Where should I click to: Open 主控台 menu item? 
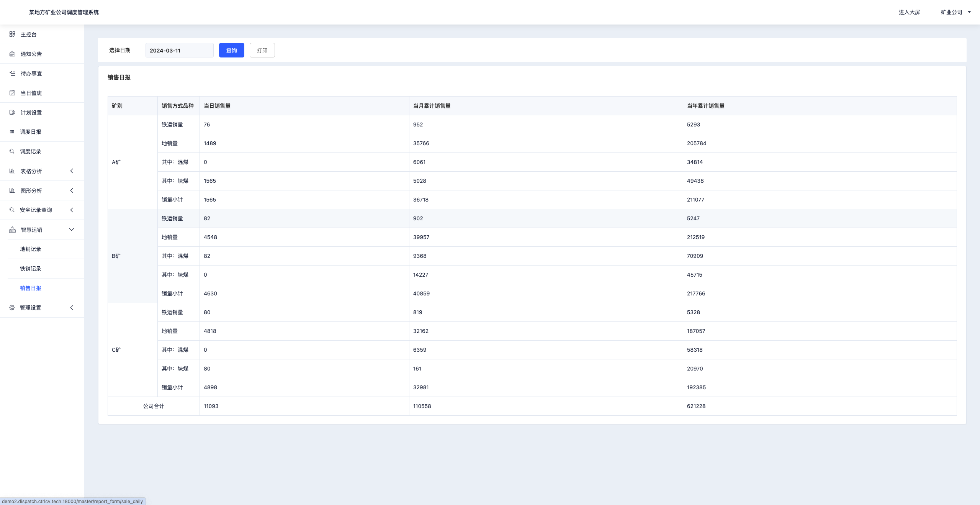click(42, 34)
